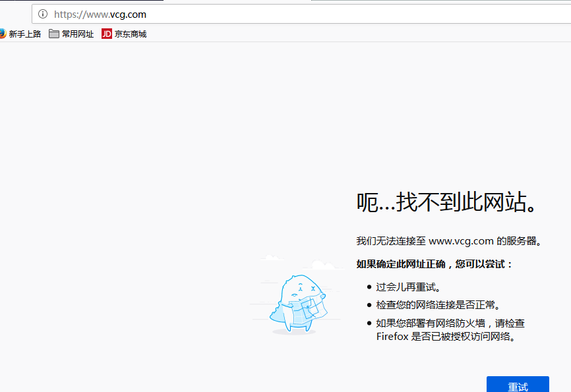Click the tip 检查您的网络连接是否正常
This screenshot has width=571, height=392.
[438, 304]
